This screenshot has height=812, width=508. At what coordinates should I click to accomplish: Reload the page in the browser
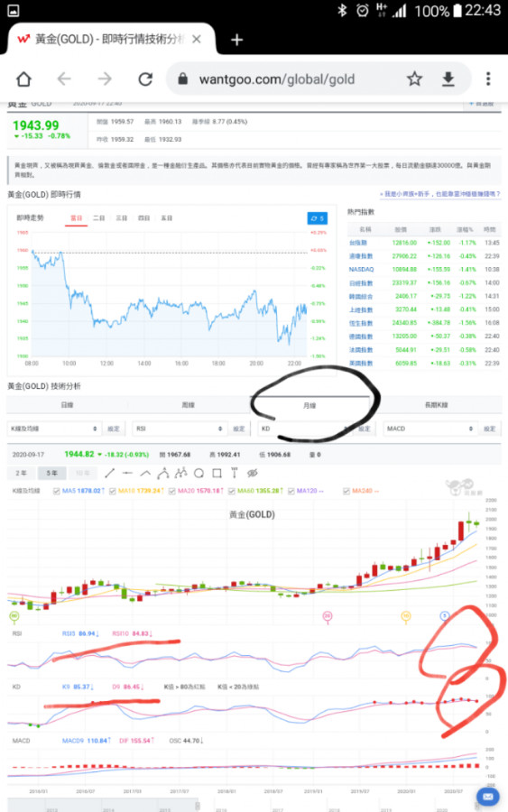(x=145, y=78)
